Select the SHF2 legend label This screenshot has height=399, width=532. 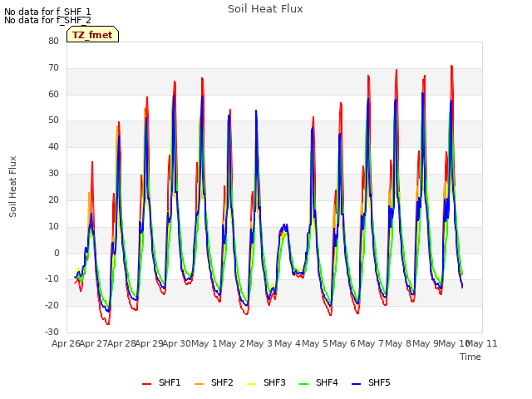click(x=222, y=382)
